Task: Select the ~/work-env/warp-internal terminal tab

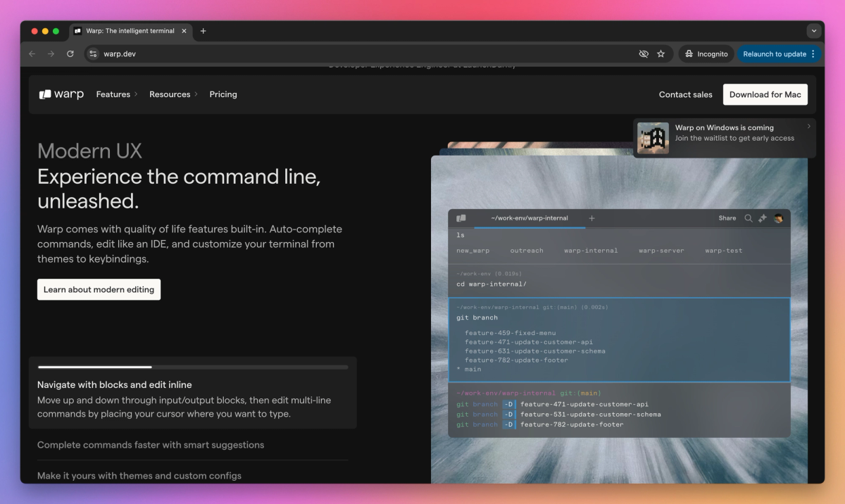Action: (530, 218)
